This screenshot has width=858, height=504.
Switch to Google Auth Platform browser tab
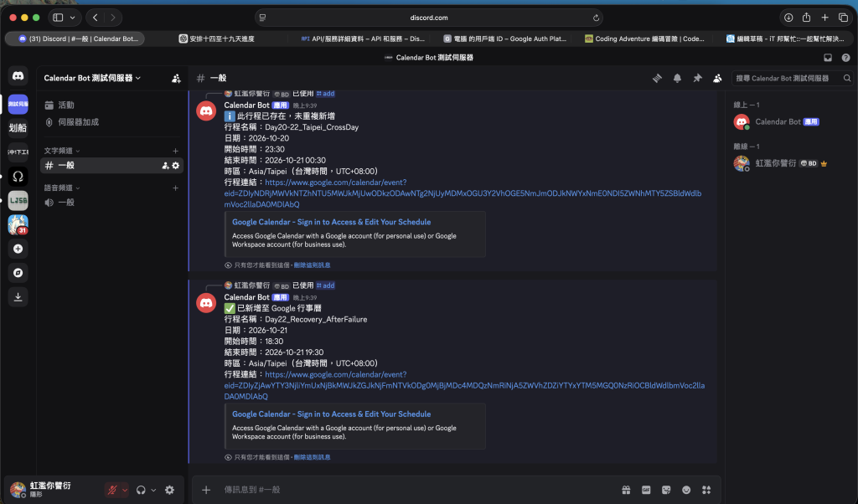[504, 39]
